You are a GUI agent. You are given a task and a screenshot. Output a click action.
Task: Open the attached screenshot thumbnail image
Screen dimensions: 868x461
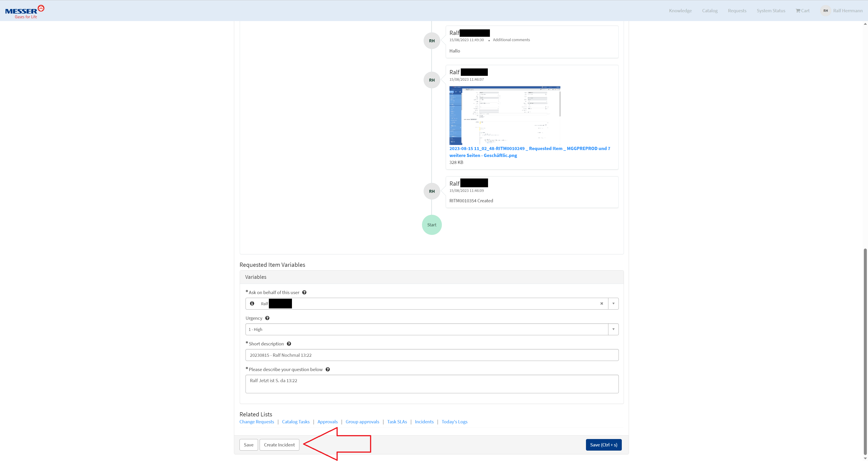(x=504, y=115)
